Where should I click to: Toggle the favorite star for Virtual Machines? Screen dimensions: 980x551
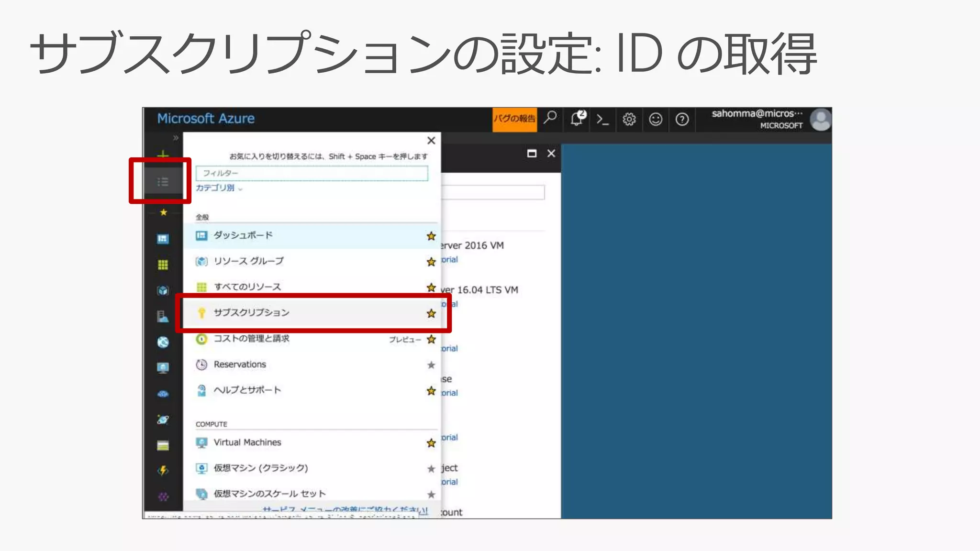(431, 443)
